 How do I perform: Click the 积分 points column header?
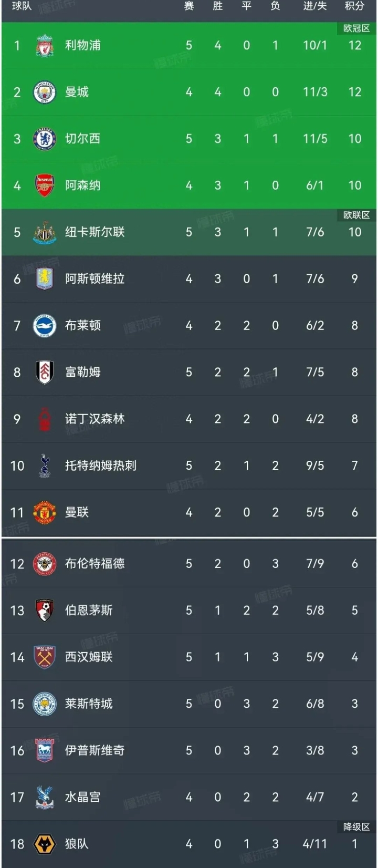[x=354, y=6]
